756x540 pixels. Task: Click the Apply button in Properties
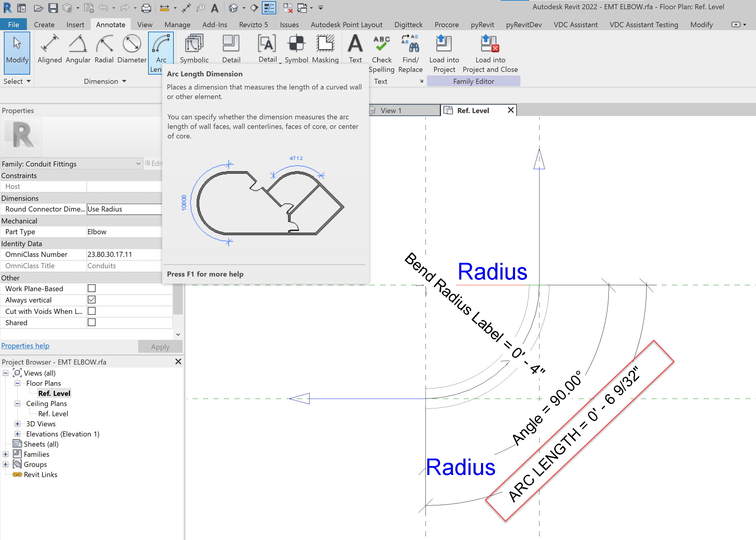160,346
